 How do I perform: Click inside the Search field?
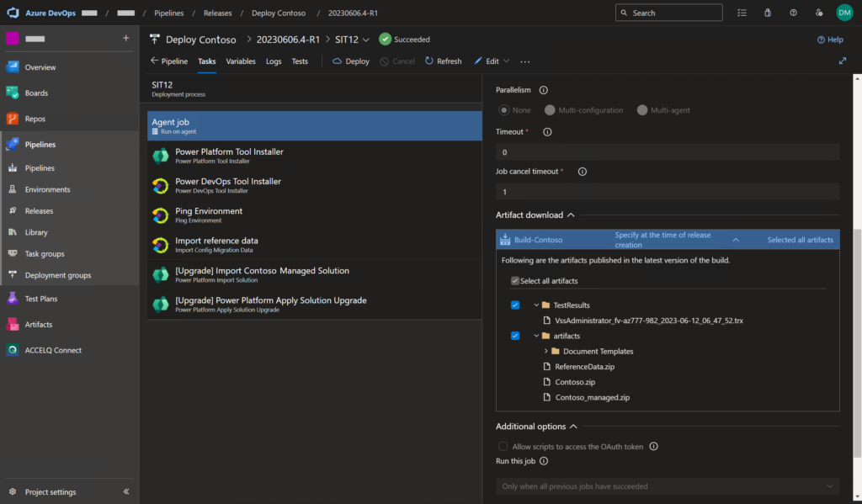point(668,13)
